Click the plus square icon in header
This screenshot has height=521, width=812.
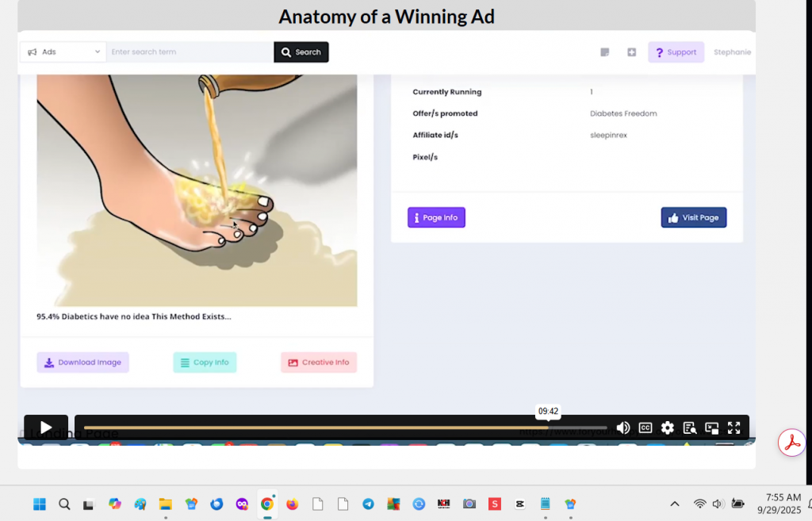click(x=632, y=52)
